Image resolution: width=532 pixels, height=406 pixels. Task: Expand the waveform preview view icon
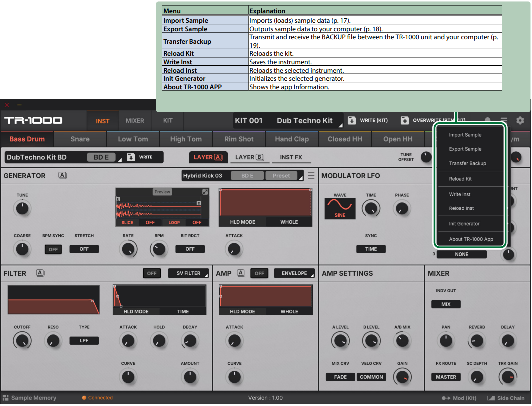tap(205, 192)
